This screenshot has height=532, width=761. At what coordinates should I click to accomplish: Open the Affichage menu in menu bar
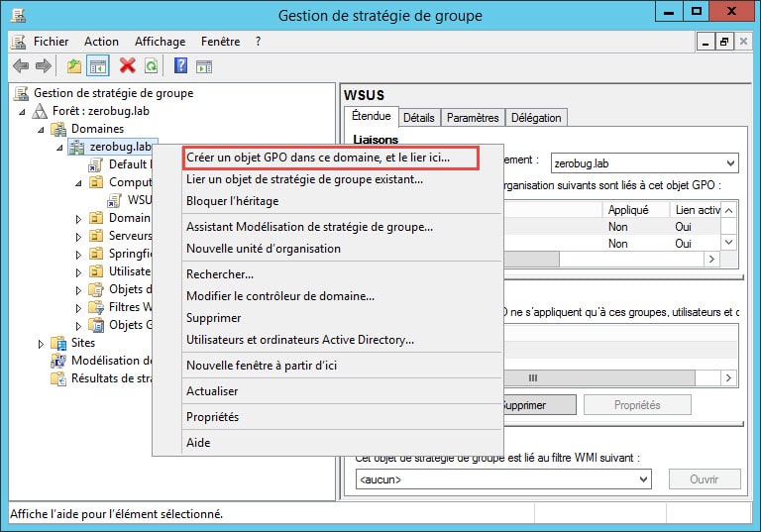(x=160, y=42)
